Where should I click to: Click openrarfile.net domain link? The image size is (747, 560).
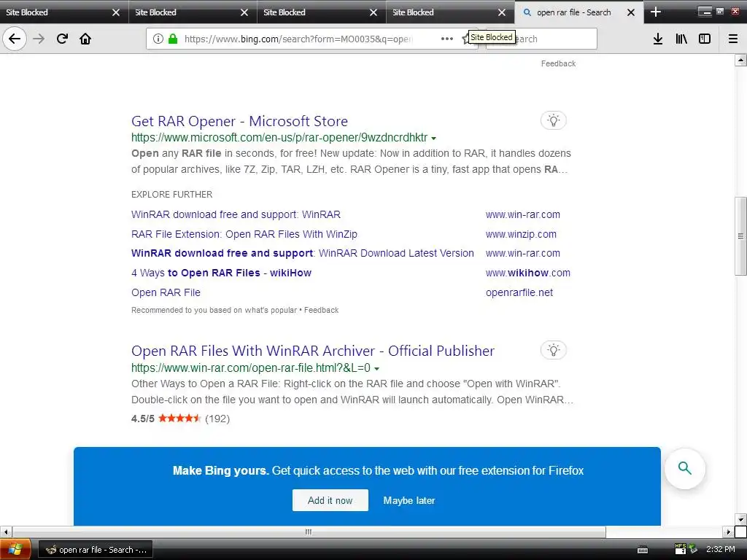519,292
